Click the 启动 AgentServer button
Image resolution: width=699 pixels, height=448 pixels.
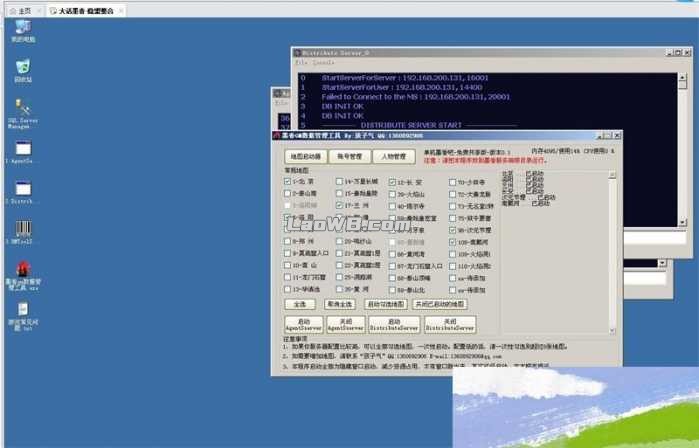click(x=305, y=325)
